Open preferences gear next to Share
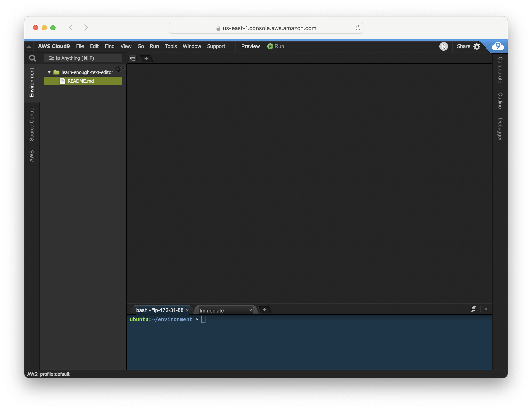 [x=477, y=46]
